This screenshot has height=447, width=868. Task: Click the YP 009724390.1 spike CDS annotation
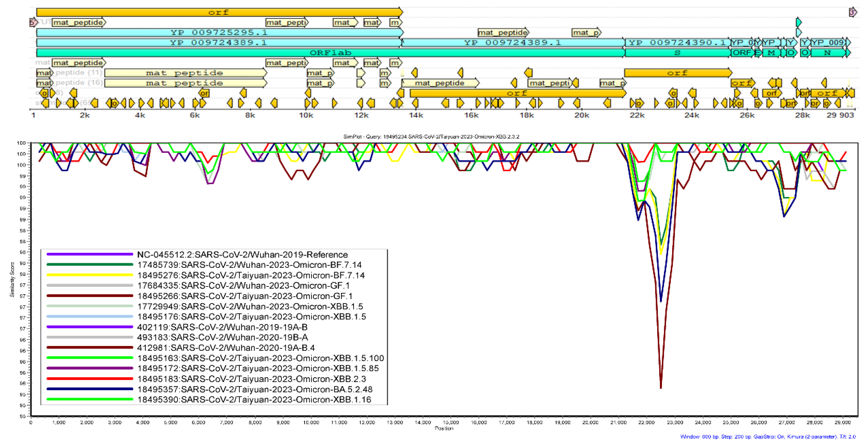point(677,42)
